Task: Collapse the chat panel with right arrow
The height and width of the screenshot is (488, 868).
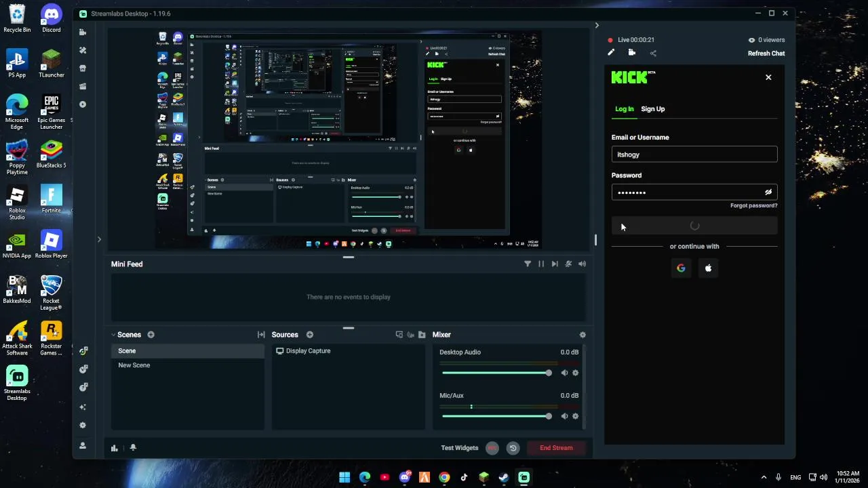Action: pyautogui.click(x=597, y=26)
